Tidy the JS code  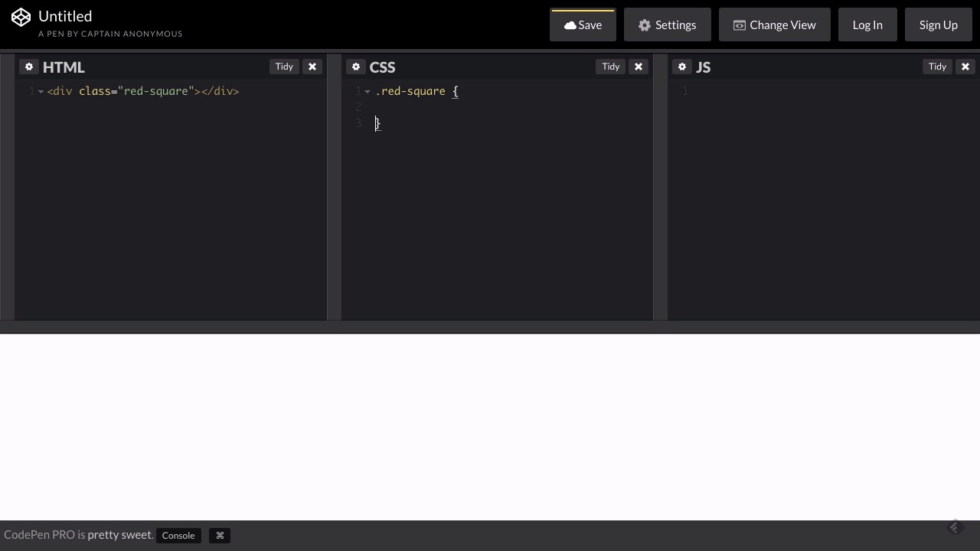pyautogui.click(x=937, y=67)
